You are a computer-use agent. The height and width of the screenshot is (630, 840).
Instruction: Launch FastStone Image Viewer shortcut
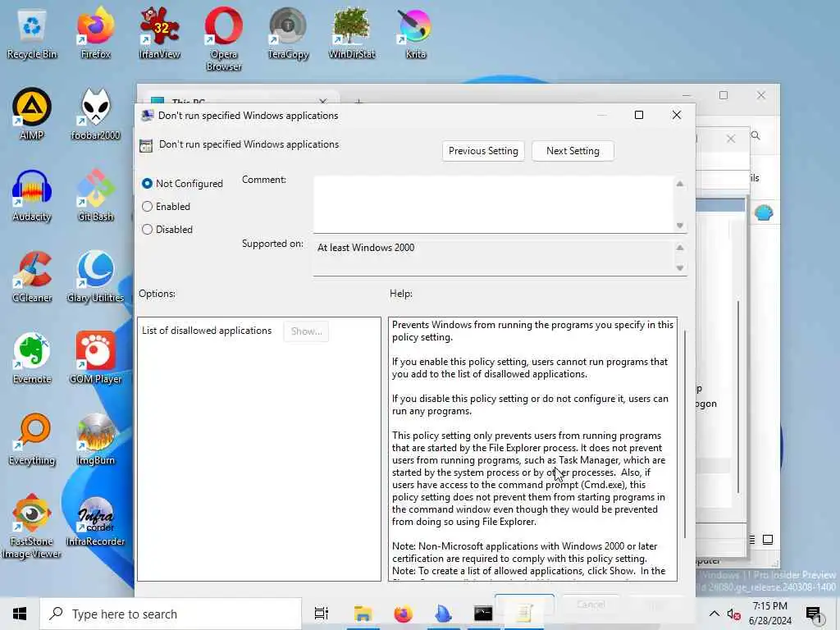[32, 527]
